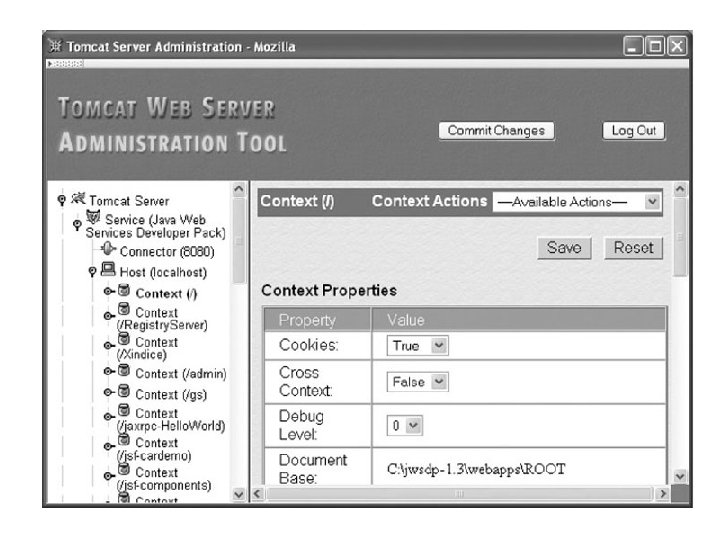
Task: Collapse the Host (localhost) node toggle
Action: [x=92, y=271]
